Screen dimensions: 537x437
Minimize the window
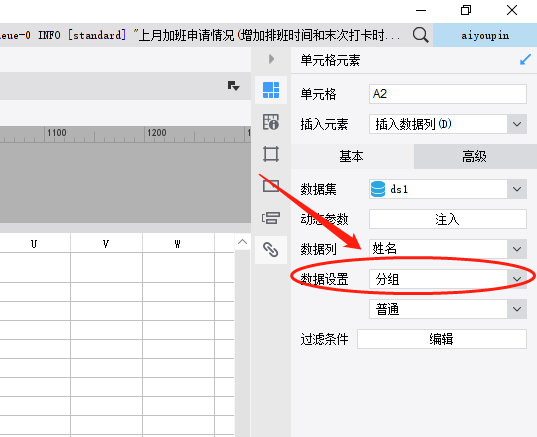click(421, 10)
